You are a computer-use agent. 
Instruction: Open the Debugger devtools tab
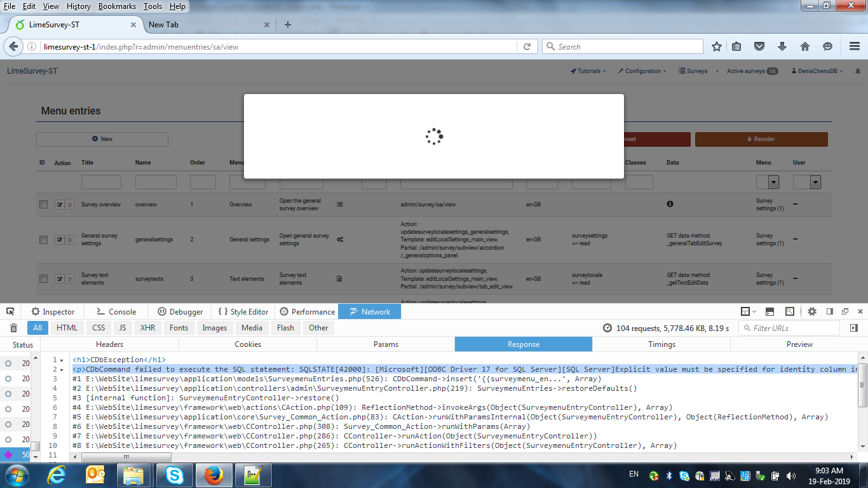point(180,311)
